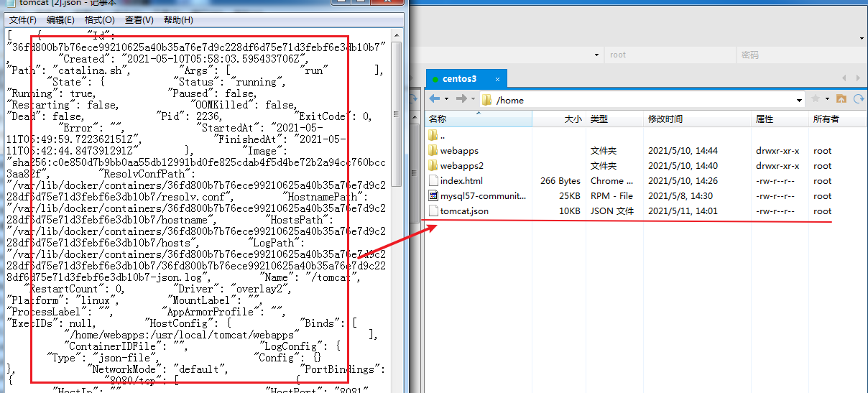Image resolution: width=868 pixels, height=393 pixels.
Task: Sort files by 类型 column
Action: [615, 119]
